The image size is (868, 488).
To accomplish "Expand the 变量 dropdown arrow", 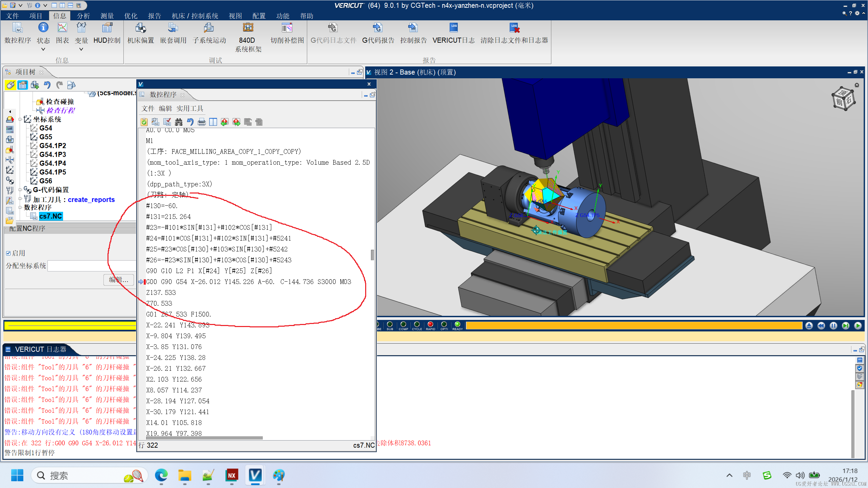I will [x=81, y=49].
